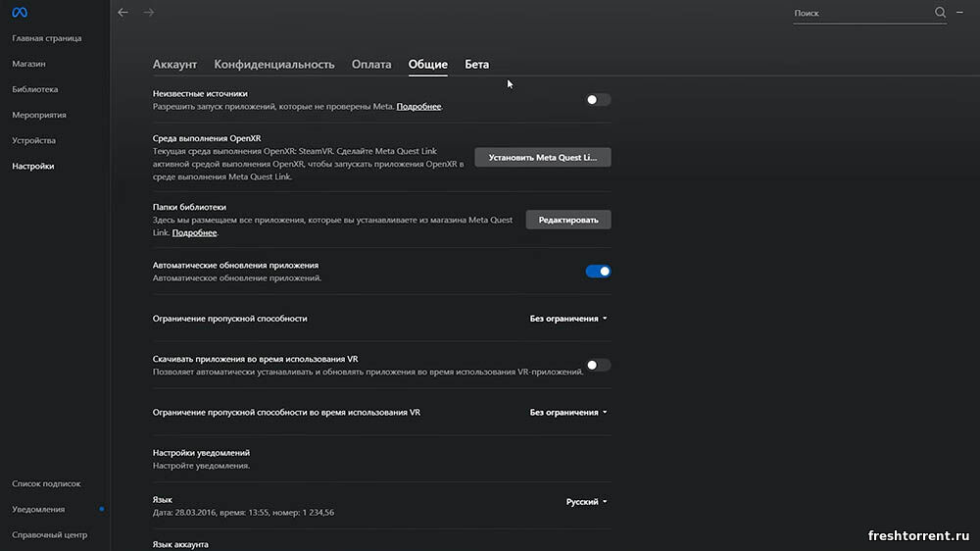
Task: Open Магазин in sidebar
Action: pos(28,64)
